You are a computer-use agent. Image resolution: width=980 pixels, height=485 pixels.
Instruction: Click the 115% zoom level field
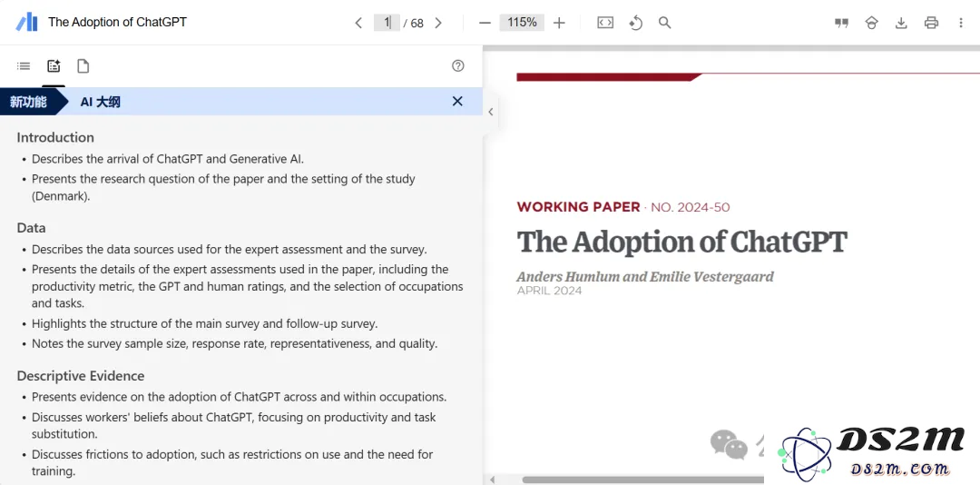coord(522,23)
